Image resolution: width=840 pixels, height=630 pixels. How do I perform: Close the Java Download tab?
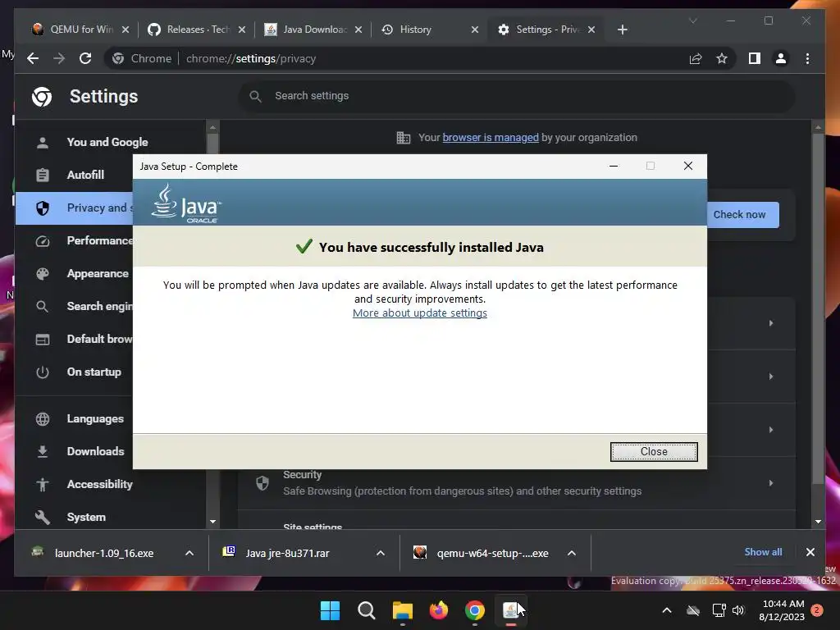click(358, 30)
